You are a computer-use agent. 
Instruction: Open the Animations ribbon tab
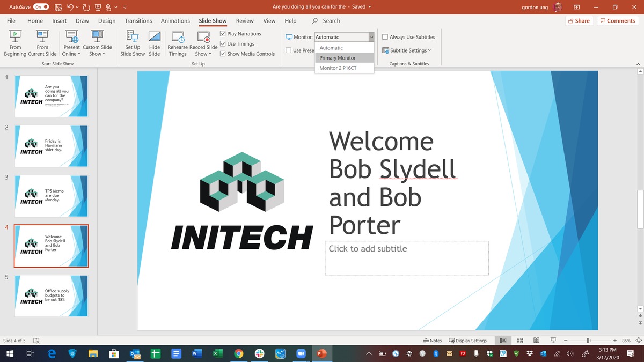(175, 21)
